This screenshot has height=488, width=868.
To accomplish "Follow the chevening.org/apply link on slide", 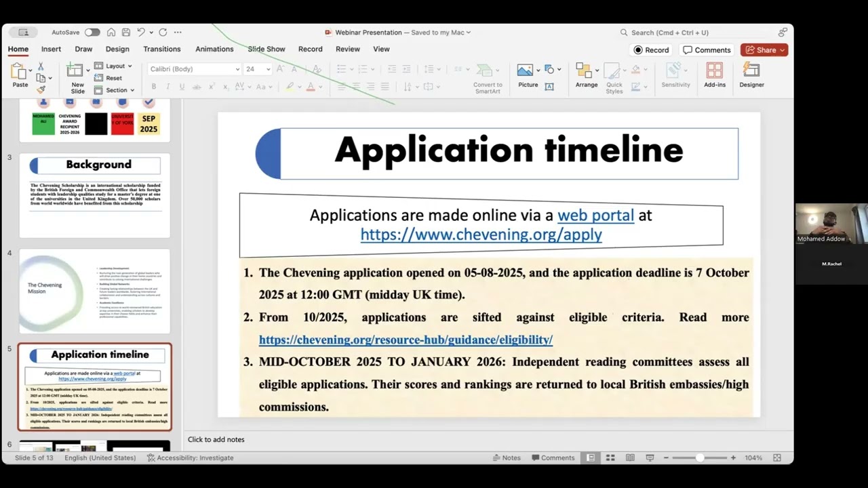I will pos(481,235).
